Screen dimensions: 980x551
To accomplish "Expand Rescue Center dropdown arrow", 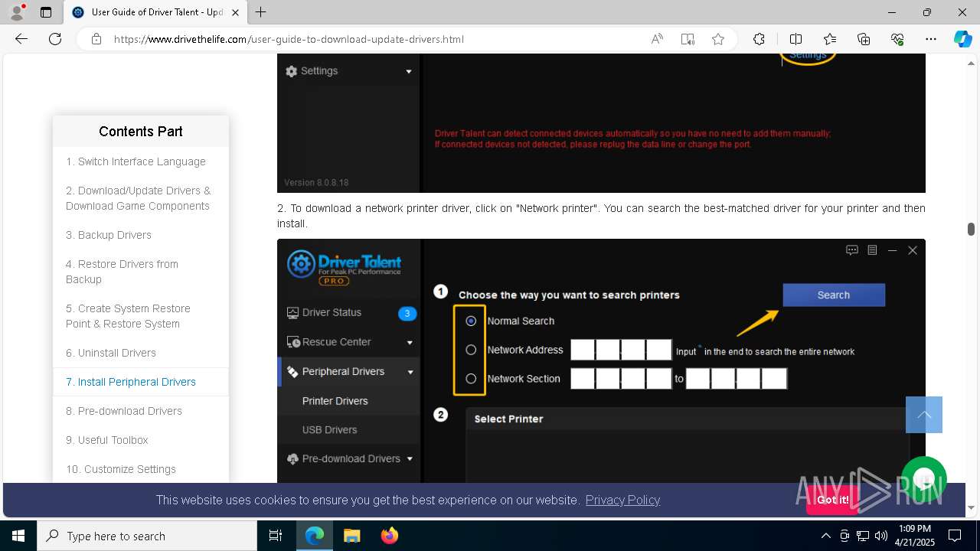I will click(x=410, y=343).
